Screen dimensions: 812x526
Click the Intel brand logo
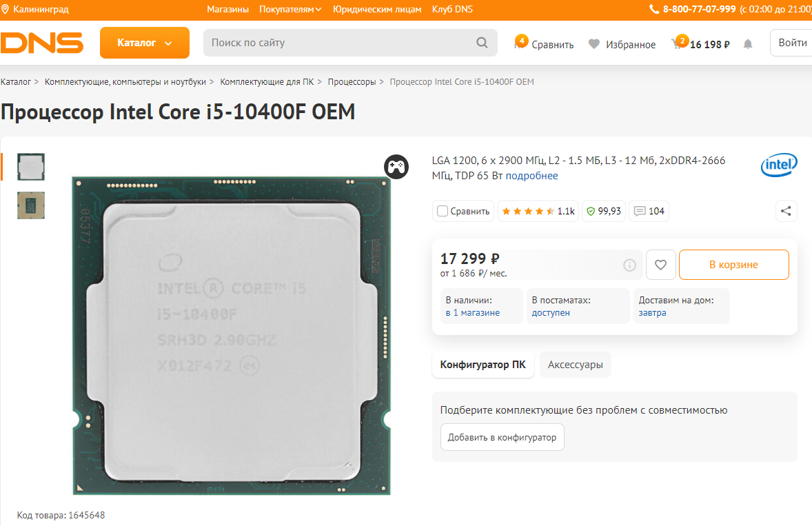point(779,165)
